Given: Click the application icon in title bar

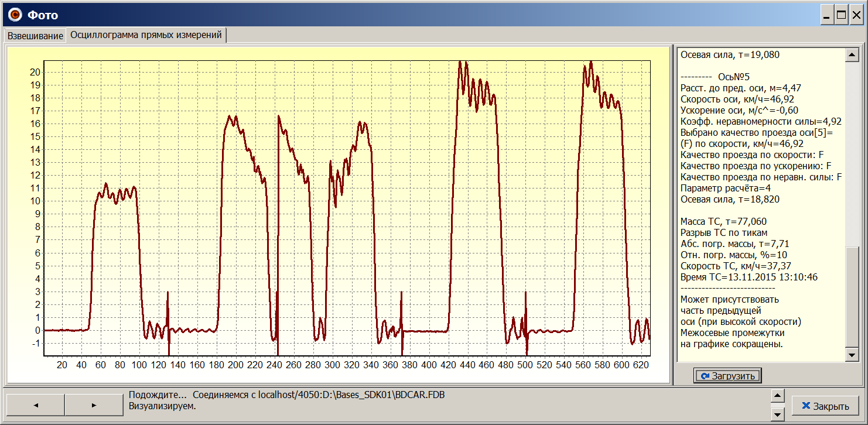Looking at the screenshot, I should 15,15.
